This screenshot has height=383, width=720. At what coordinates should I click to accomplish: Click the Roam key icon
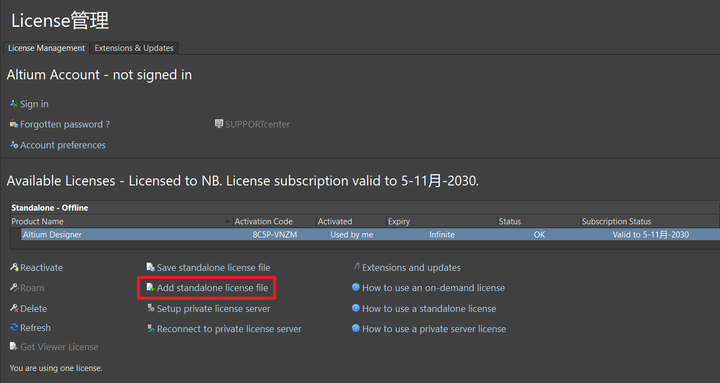[x=14, y=287]
